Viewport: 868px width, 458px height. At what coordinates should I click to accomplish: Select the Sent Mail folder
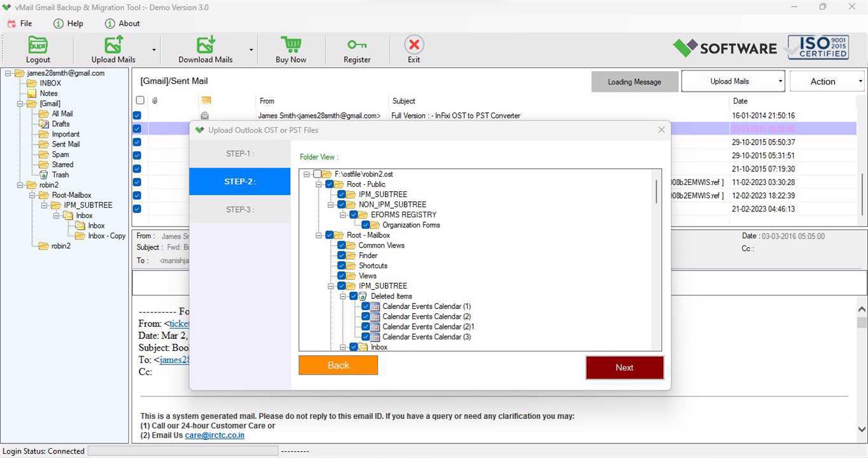click(66, 144)
